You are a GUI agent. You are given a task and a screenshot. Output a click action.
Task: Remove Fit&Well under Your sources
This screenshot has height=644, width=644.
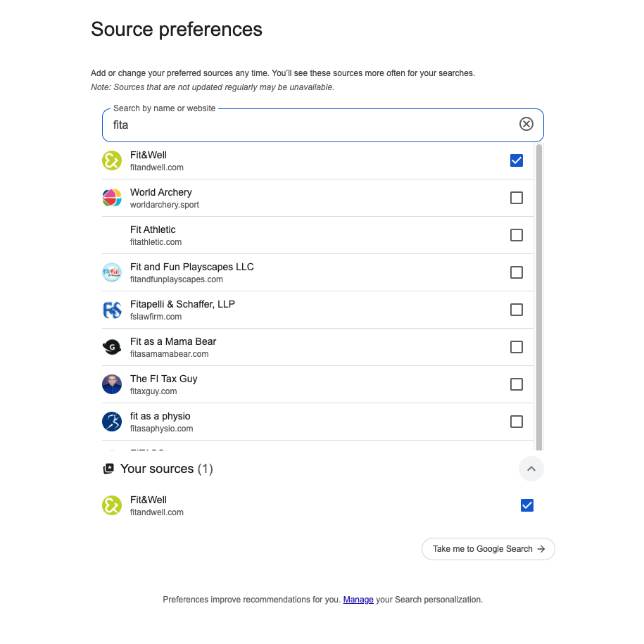point(526,505)
